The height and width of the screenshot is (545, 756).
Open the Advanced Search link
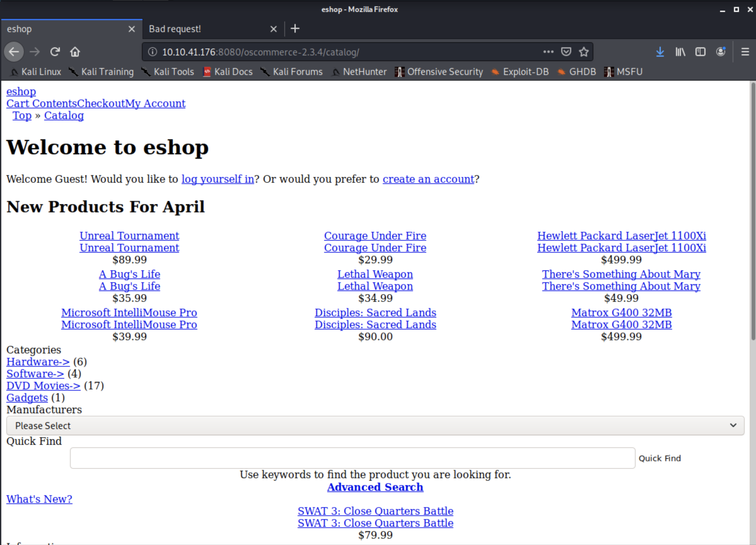tap(375, 487)
